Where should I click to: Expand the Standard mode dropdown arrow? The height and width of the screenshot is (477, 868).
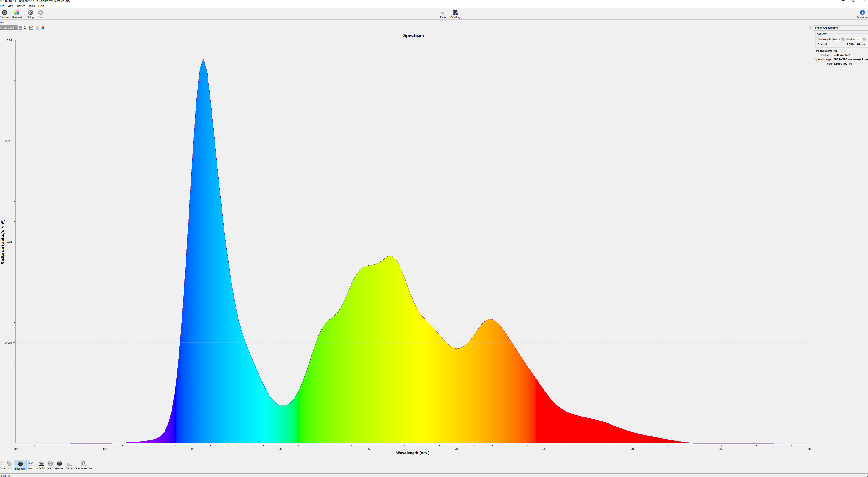25,14
